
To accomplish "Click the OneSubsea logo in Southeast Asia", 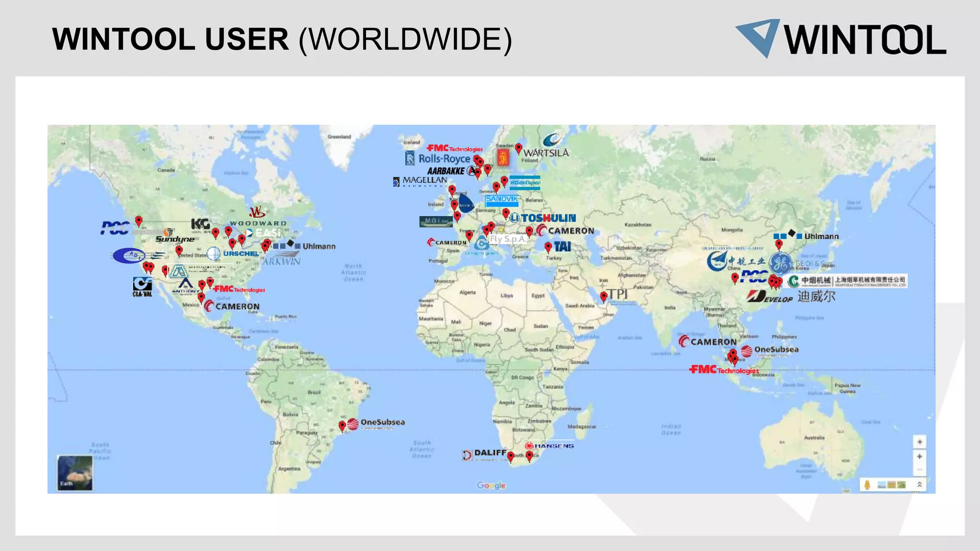I will point(769,351).
